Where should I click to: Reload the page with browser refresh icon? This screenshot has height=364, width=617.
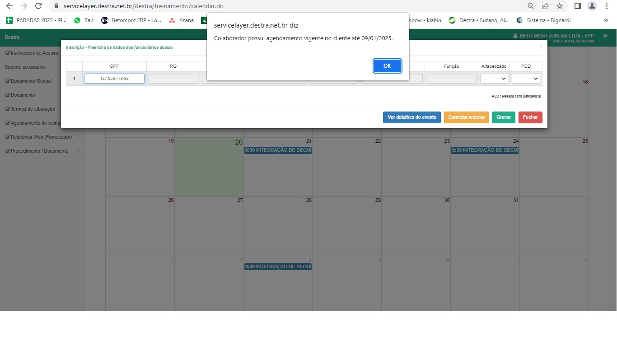point(38,6)
